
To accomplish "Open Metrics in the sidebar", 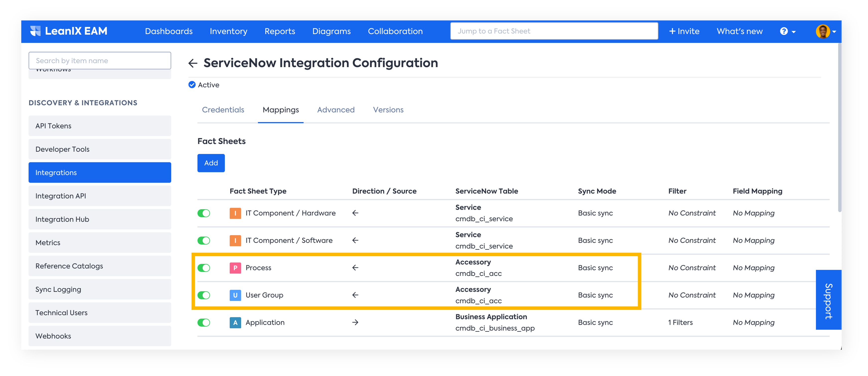I will [x=100, y=243].
